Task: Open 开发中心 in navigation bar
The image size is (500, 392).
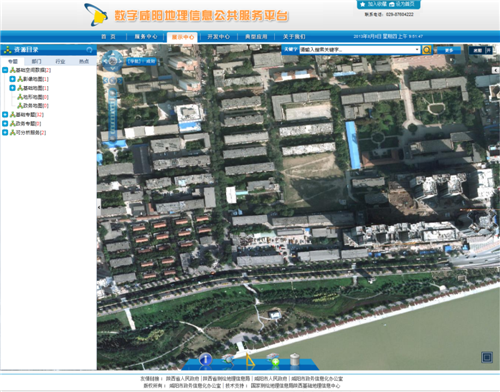Action: click(219, 37)
